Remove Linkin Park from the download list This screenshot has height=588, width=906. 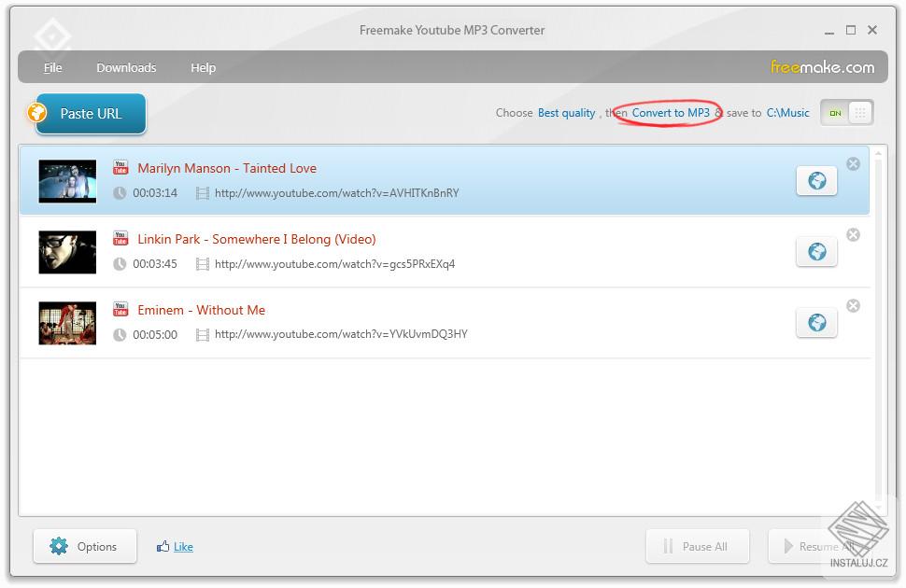(x=853, y=235)
